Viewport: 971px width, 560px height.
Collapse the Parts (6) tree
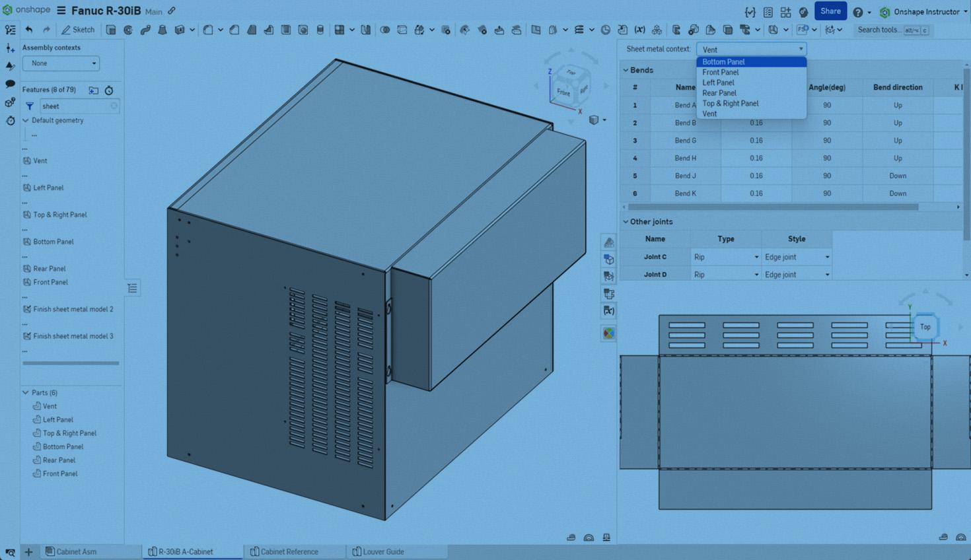pos(26,392)
